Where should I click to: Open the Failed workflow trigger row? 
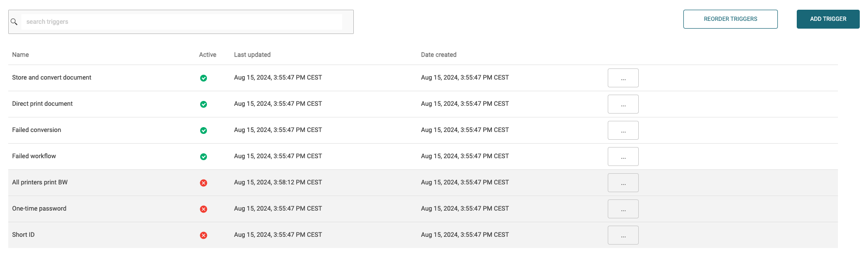34,156
